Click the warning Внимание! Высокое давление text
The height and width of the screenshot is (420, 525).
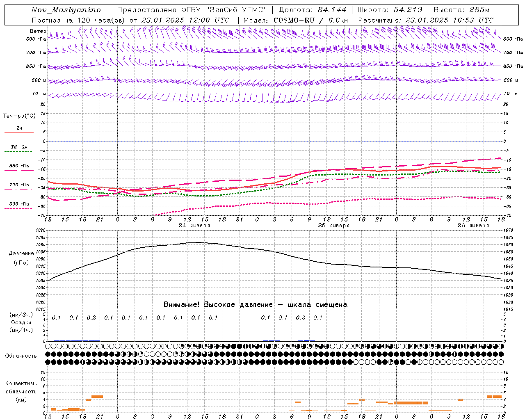point(218,305)
